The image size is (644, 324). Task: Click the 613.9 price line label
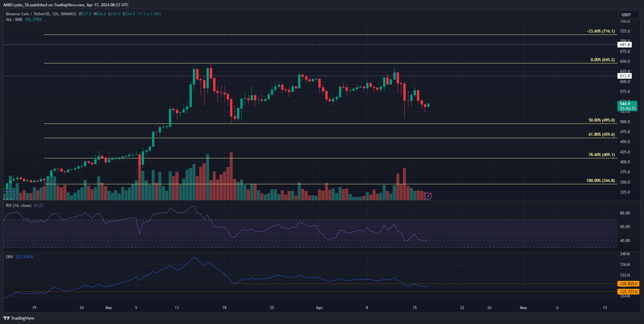click(x=624, y=76)
